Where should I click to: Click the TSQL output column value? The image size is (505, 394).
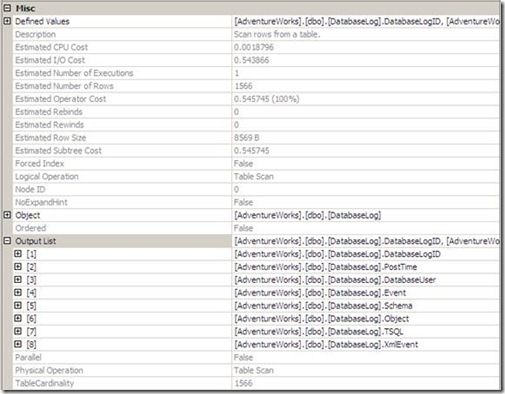click(319, 331)
